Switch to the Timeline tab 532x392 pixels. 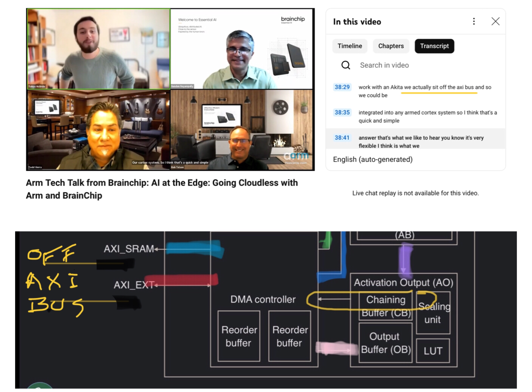click(x=349, y=46)
